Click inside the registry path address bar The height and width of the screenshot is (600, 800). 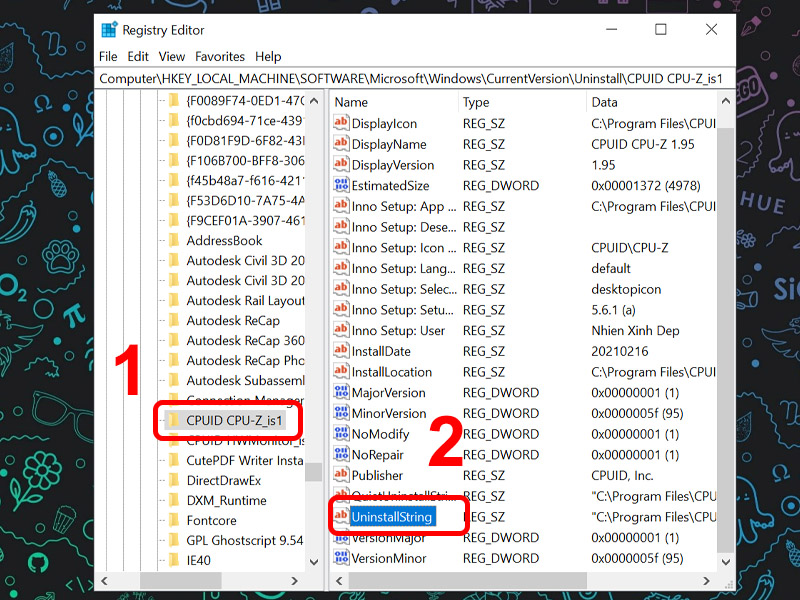pyautogui.click(x=400, y=77)
